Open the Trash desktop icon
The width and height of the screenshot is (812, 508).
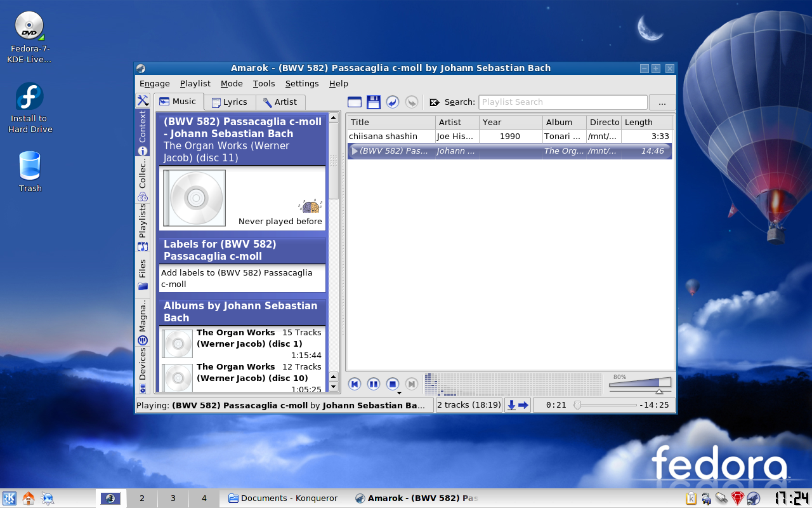point(30,172)
